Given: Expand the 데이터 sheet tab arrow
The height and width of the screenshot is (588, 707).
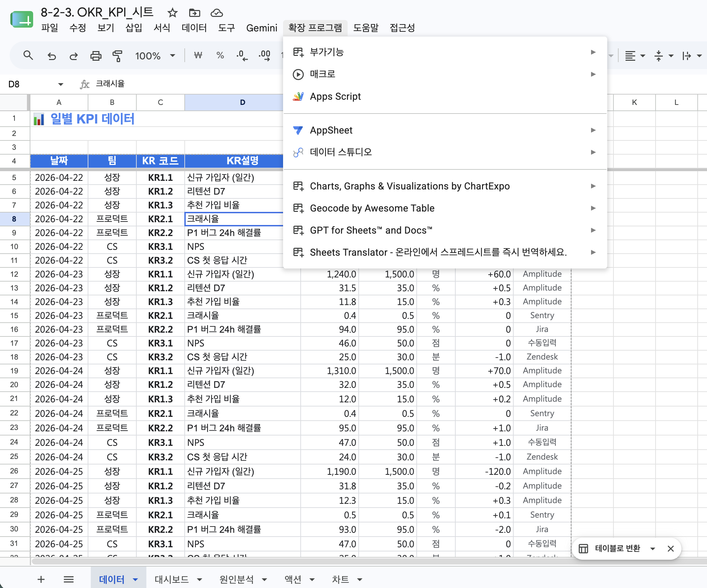Looking at the screenshot, I should tap(135, 580).
